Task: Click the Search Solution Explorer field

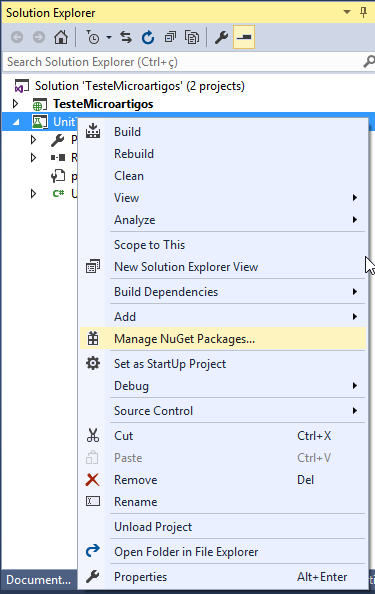Action: point(183,62)
